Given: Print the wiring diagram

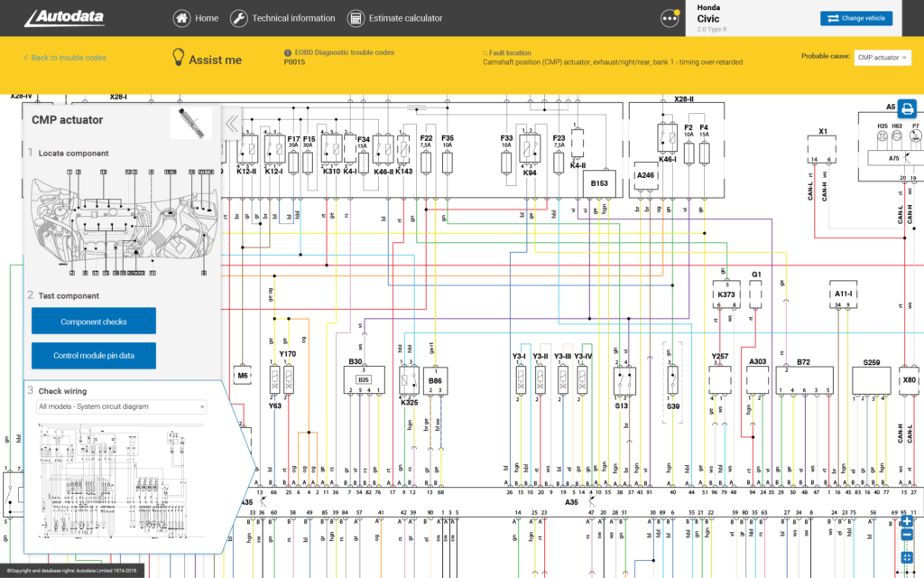Looking at the screenshot, I should [907, 107].
